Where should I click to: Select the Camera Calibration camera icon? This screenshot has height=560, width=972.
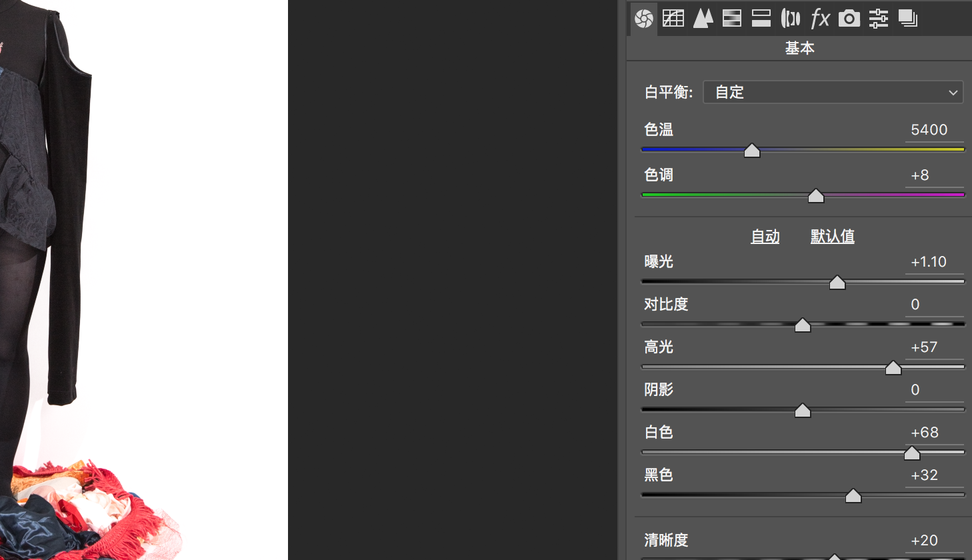pyautogui.click(x=849, y=19)
